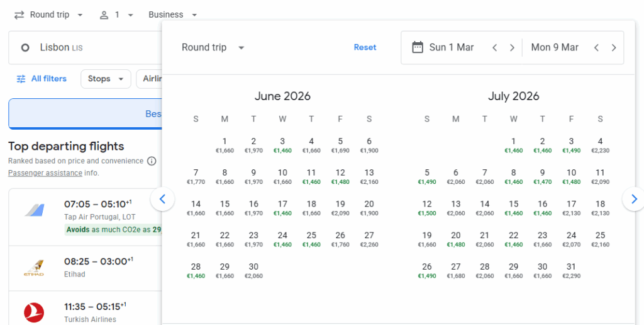
Task: Click the calendar icon in departure field
Action: (x=417, y=47)
